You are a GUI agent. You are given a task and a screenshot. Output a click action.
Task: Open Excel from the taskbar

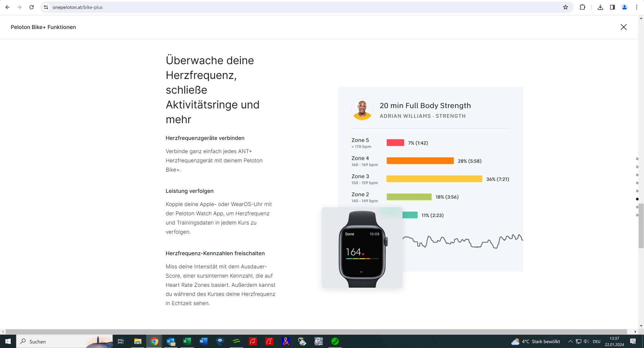tap(187, 341)
